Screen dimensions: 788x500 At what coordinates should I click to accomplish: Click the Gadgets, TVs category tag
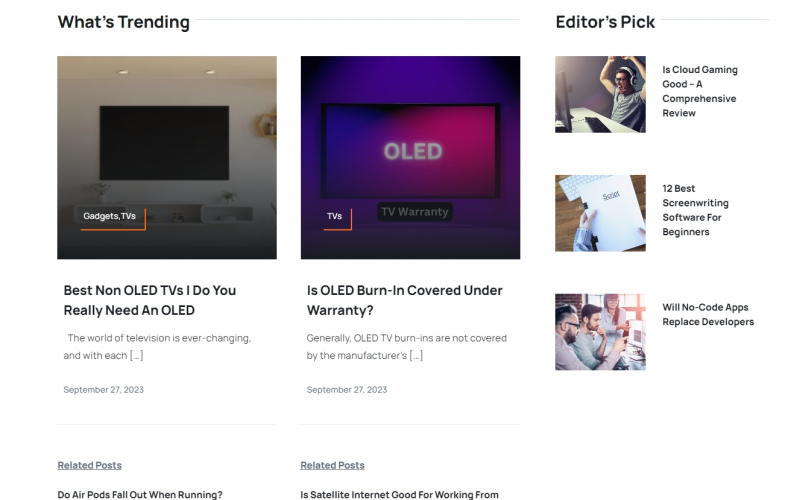pos(110,216)
